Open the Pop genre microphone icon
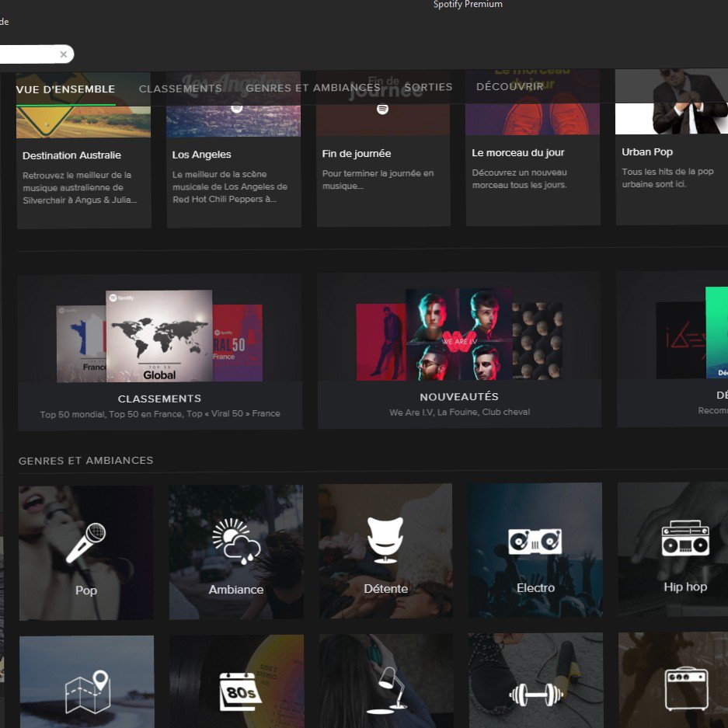The height and width of the screenshot is (728, 728). 86,542
